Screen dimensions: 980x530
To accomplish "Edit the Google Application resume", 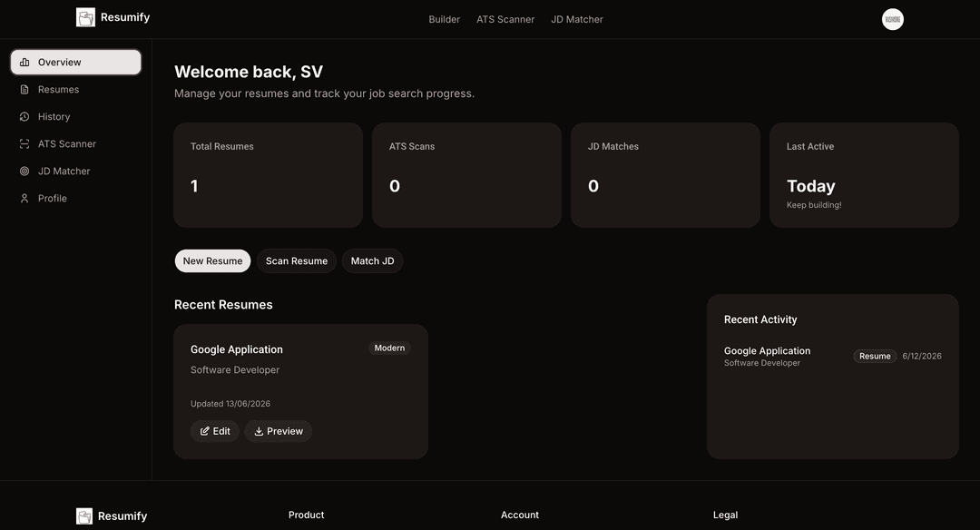I will 215,431.
